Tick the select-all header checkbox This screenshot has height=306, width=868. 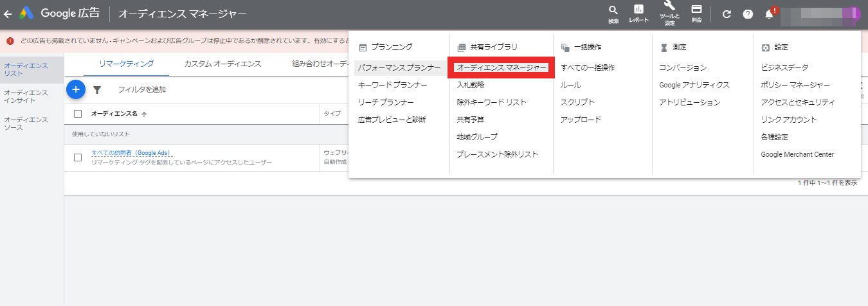(x=78, y=114)
